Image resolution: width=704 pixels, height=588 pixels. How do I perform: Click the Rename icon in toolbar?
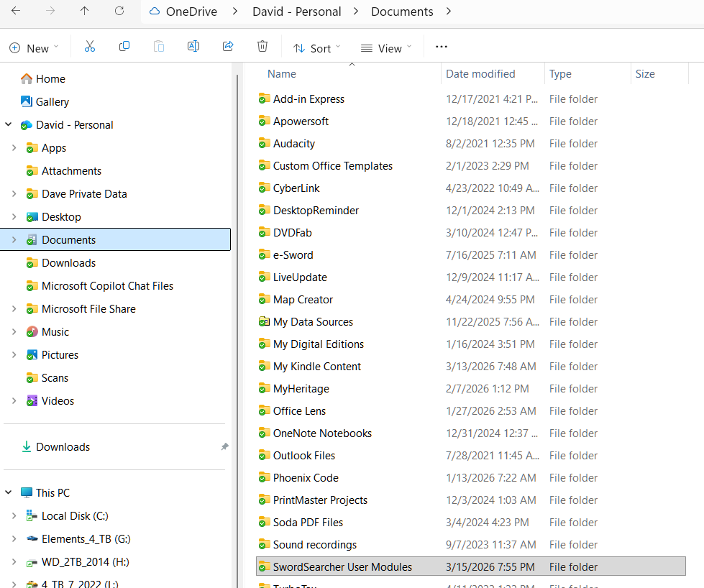tap(193, 46)
